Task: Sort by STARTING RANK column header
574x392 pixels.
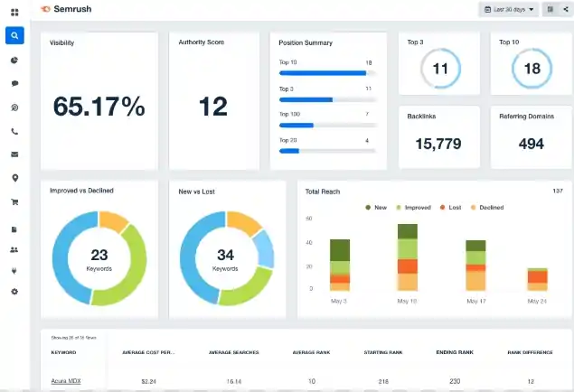Action: click(x=383, y=352)
